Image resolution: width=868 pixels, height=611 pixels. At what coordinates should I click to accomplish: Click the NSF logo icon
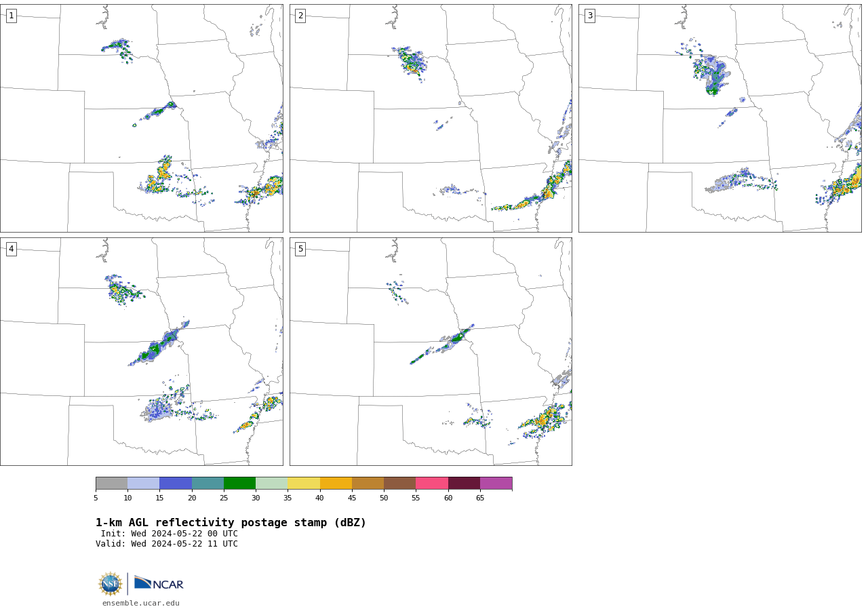110,584
